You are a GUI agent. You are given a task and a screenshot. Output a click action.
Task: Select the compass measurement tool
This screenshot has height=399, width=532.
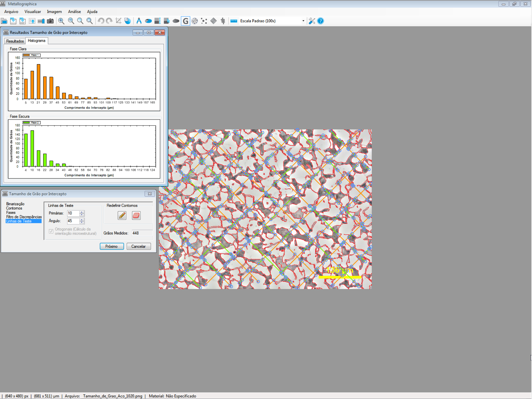(139, 21)
